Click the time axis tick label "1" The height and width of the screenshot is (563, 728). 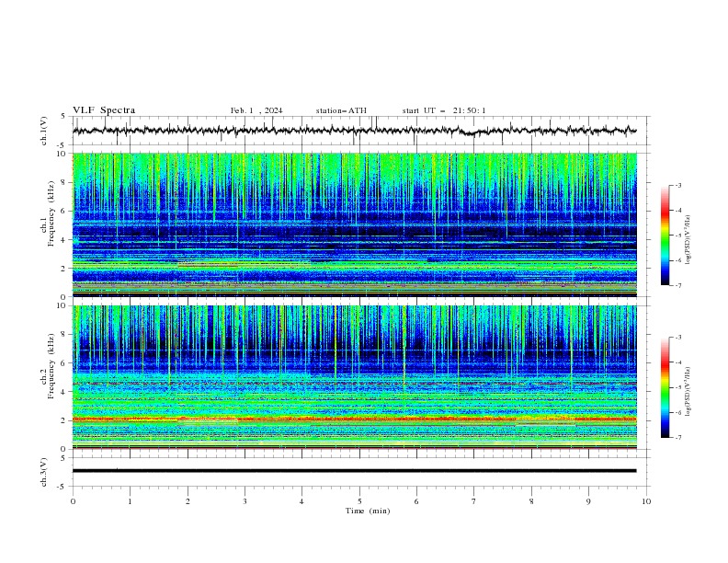click(x=130, y=501)
